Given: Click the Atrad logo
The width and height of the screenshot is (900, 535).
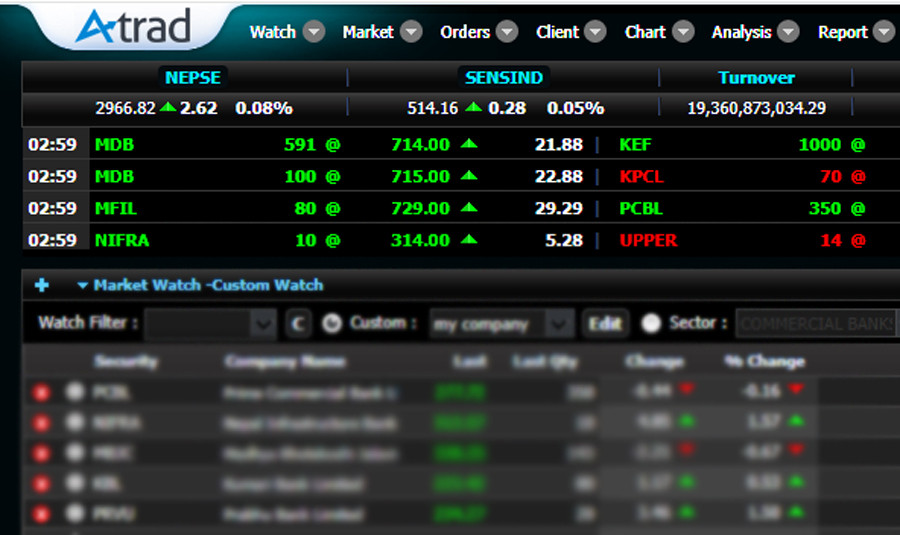Looking at the screenshot, I should pos(133,26).
